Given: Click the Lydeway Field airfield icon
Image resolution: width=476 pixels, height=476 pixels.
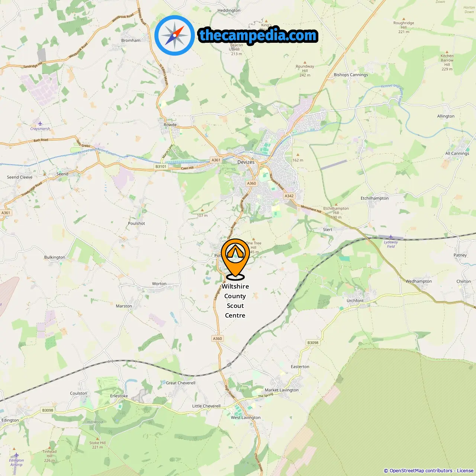Looking at the screenshot, I should (391, 237).
